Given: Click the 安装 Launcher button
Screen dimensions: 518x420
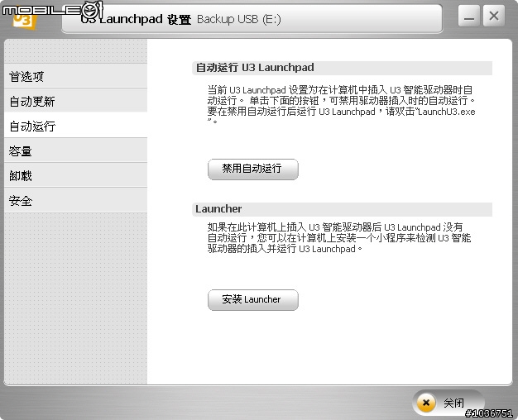Looking at the screenshot, I should 252,299.
